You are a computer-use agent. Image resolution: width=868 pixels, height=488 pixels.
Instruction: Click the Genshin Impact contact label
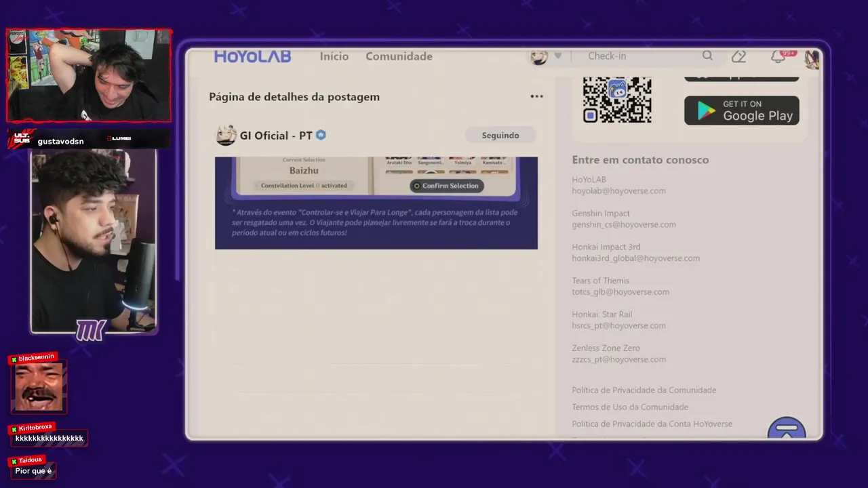(x=601, y=213)
